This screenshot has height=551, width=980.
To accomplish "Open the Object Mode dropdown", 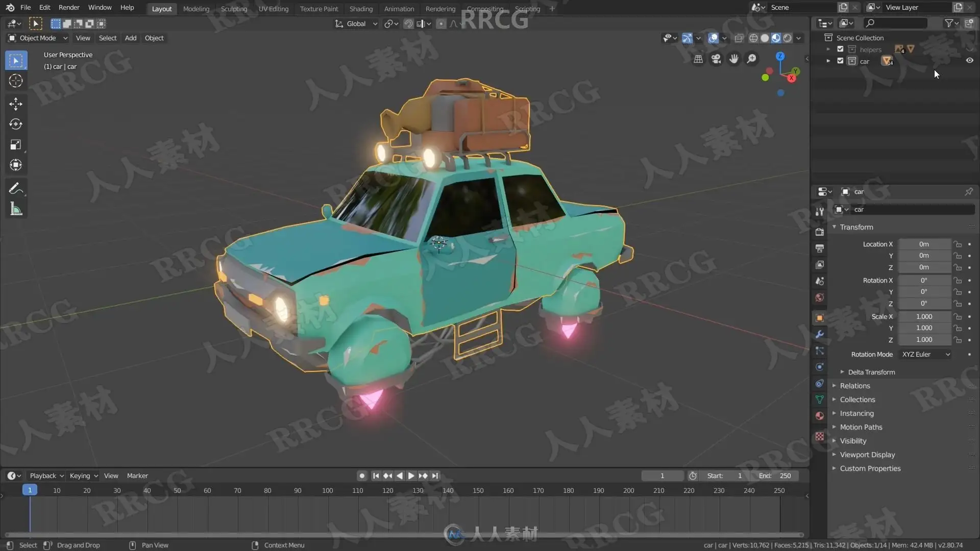I will pos(38,38).
